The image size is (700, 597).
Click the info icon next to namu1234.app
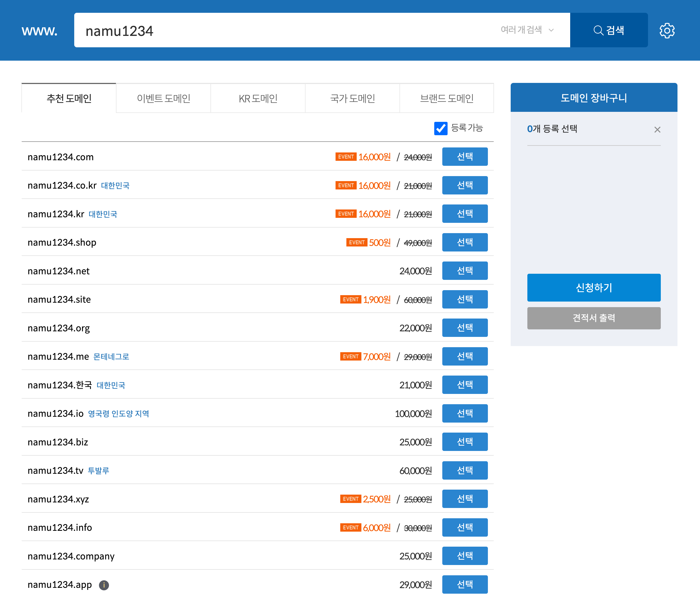[x=104, y=585]
